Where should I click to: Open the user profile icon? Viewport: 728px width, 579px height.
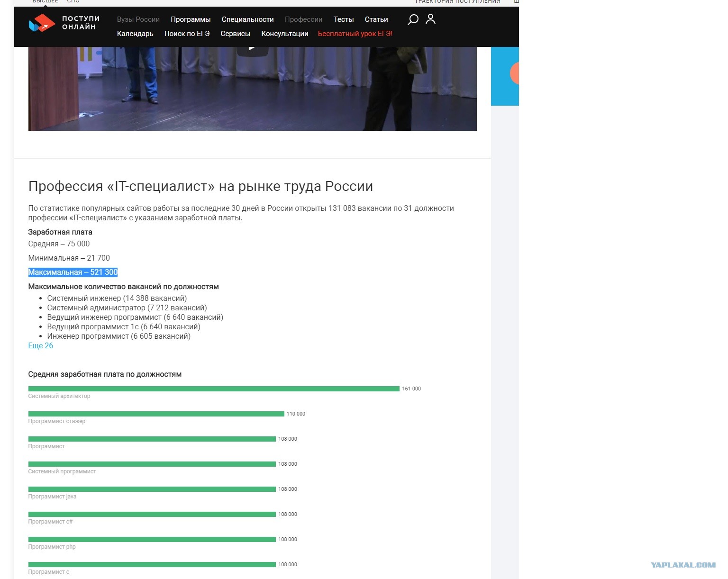(x=430, y=19)
